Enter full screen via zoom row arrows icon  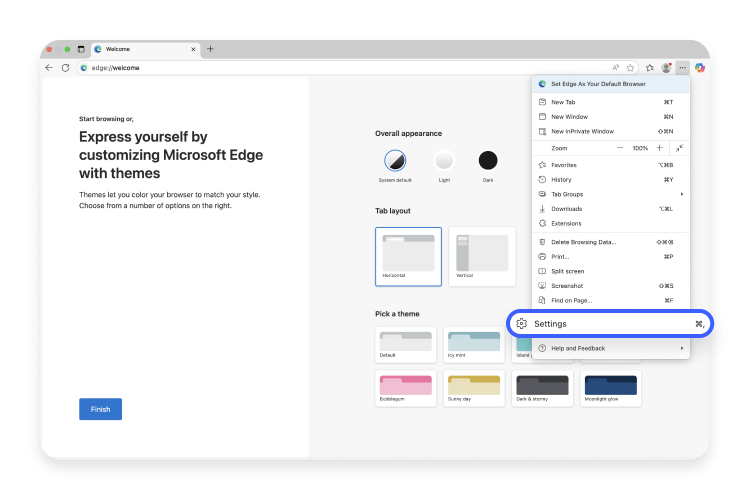point(679,148)
